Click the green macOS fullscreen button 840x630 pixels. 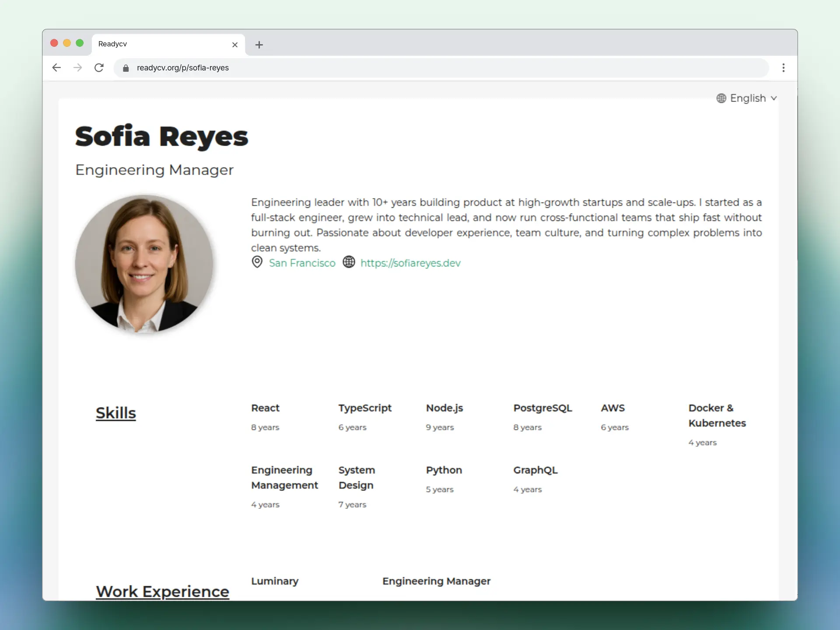pyautogui.click(x=80, y=43)
